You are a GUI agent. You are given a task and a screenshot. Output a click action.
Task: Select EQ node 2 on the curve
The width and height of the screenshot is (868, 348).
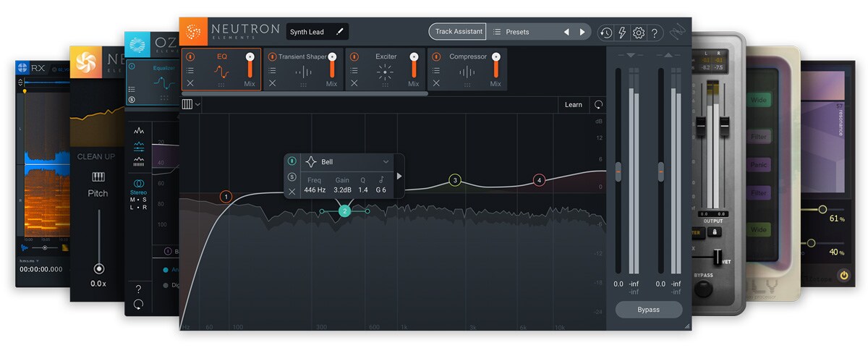pyautogui.click(x=345, y=211)
